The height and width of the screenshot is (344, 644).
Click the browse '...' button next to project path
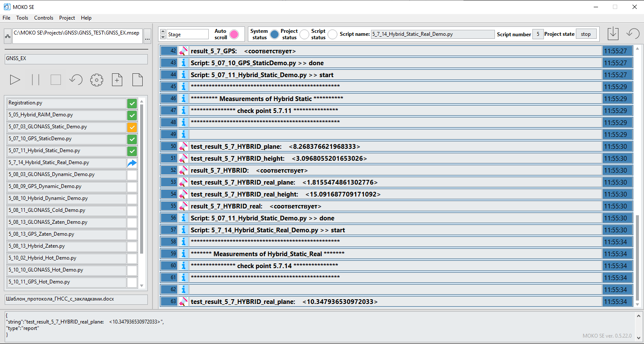147,37
